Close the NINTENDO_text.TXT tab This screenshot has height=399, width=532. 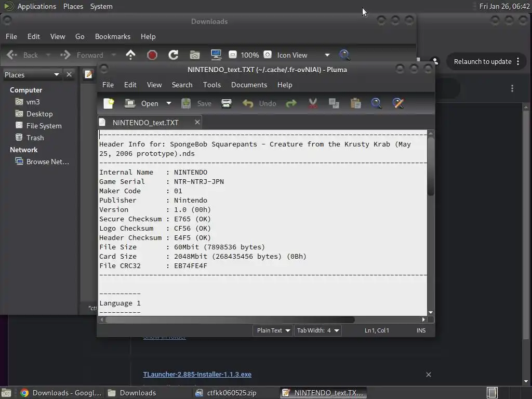tap(197, 122)
